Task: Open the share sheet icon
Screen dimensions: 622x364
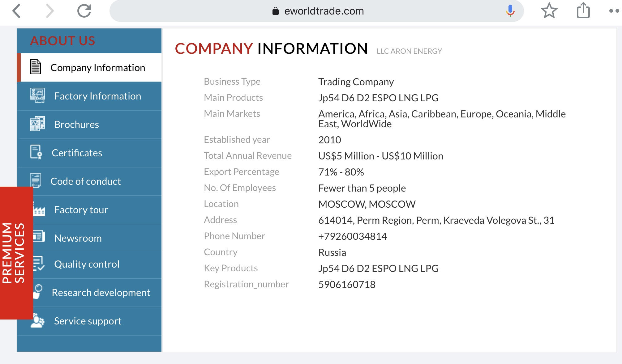Action: [583, 11]
